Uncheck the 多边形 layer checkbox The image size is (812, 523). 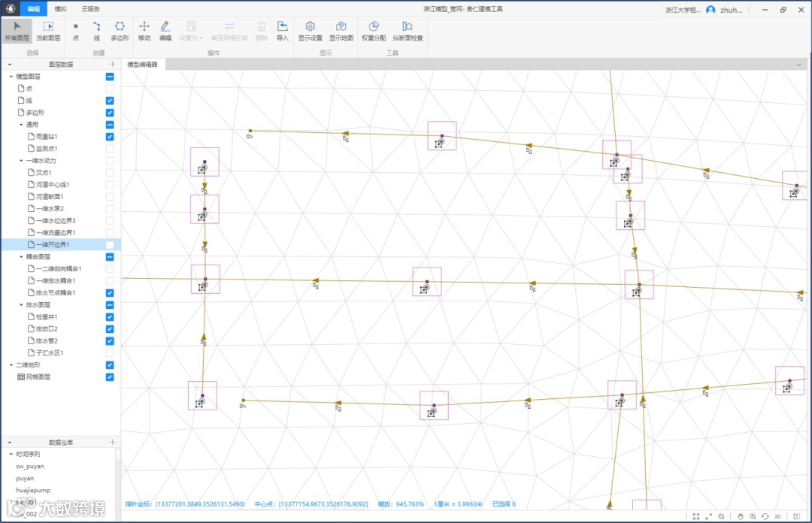(x=110, y=113)
